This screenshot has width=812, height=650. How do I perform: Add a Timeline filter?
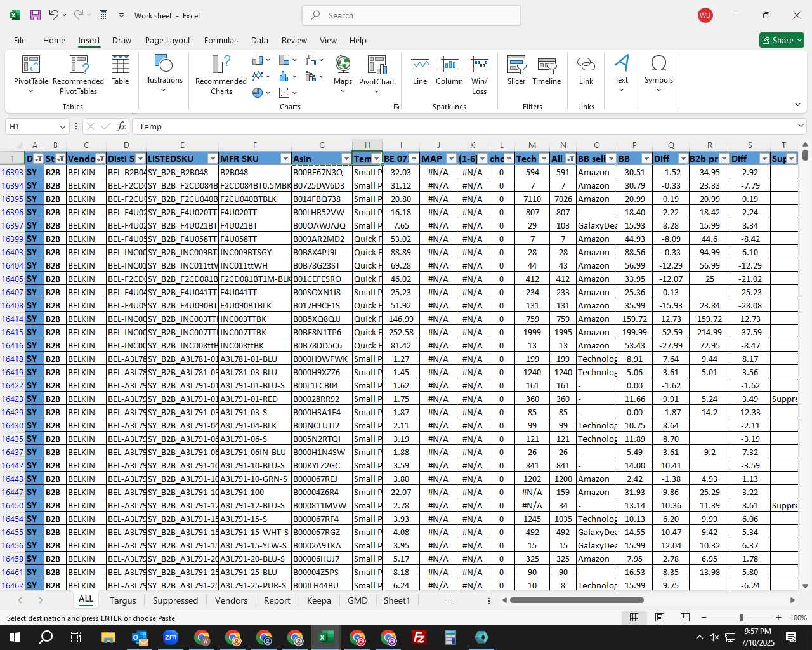547,70
